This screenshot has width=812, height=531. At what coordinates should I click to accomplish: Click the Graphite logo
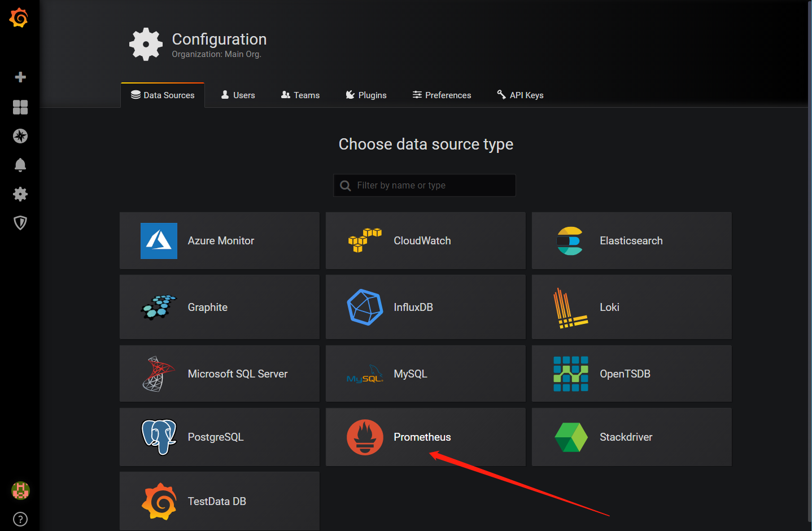click(159, 307)
